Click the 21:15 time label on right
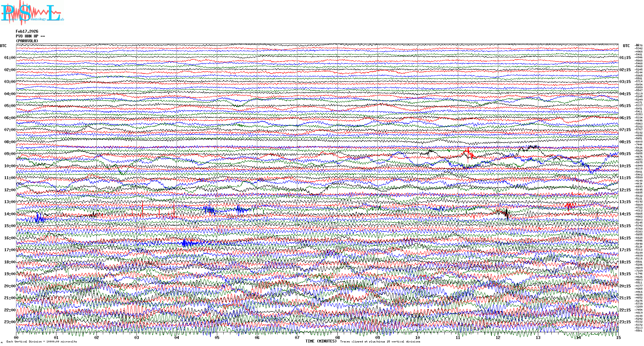 point(625,298)
